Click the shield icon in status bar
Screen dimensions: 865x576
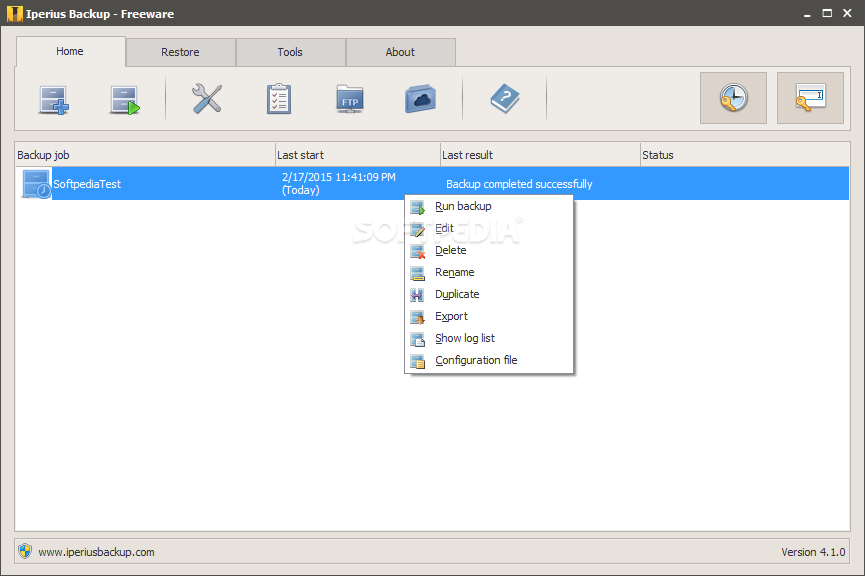coord(25,551)
